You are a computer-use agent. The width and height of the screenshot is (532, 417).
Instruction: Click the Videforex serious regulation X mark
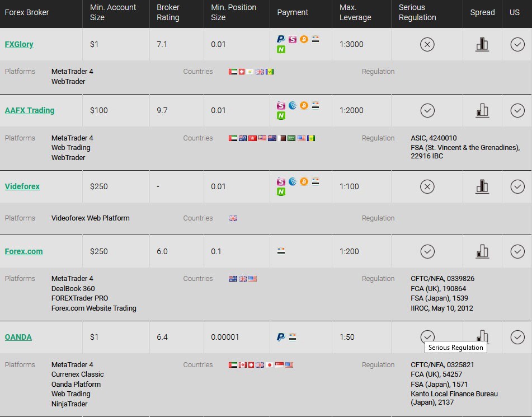coord(427,186)
